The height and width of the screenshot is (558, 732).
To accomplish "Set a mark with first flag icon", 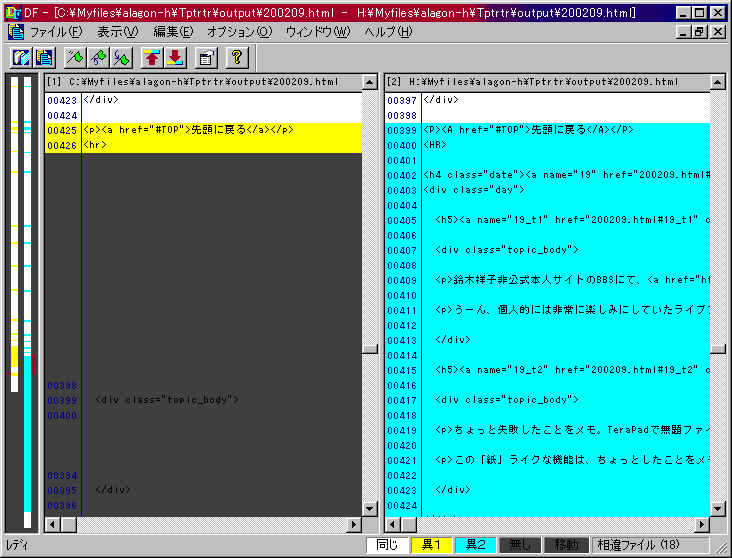I will click(x=75, y=58).
